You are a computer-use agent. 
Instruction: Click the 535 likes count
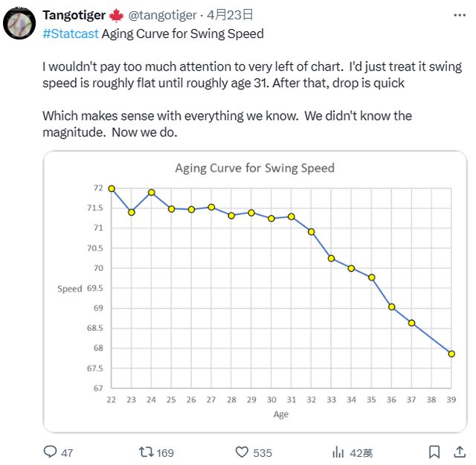[263, 452]
